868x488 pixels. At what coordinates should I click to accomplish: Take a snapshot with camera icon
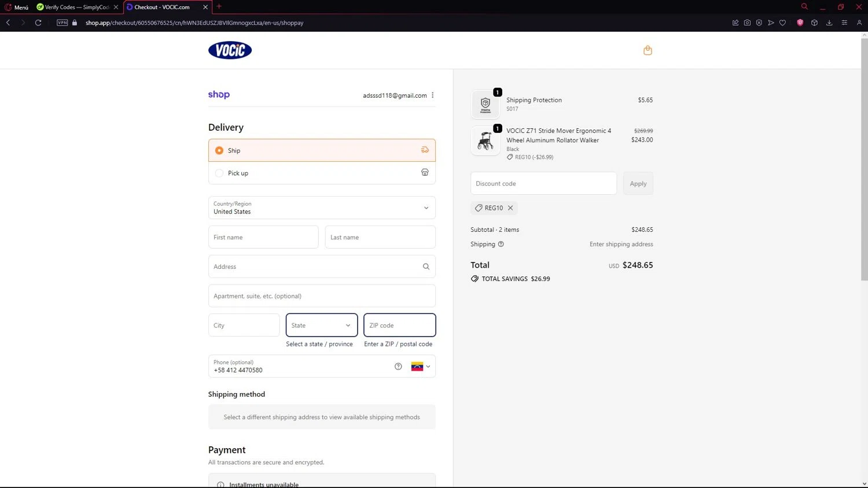coord(747,23)
